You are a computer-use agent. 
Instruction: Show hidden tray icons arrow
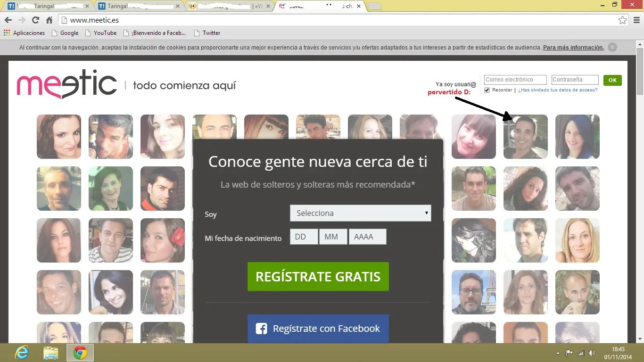click(558, 353)
